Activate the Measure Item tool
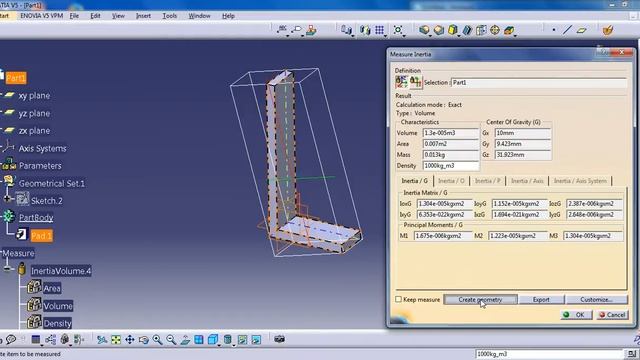Viewport: 640px width, 360px height. [365, 30]
